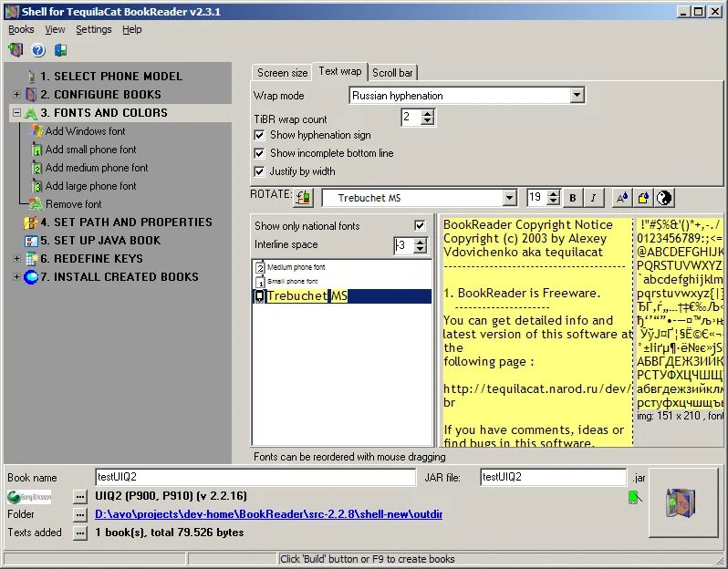
Task: Expand the Configure Books tree node
Action: click(x=16, y=94)
